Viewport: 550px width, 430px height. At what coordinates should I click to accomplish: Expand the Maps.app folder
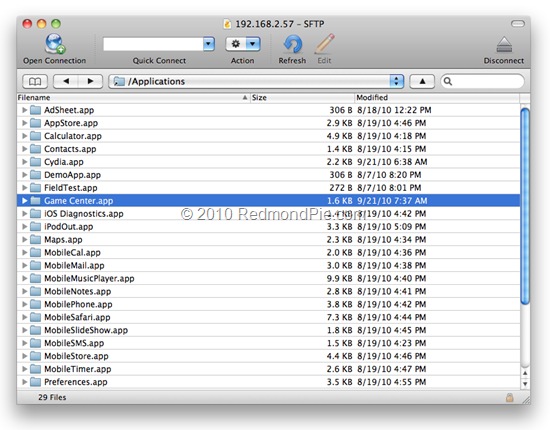24,240
